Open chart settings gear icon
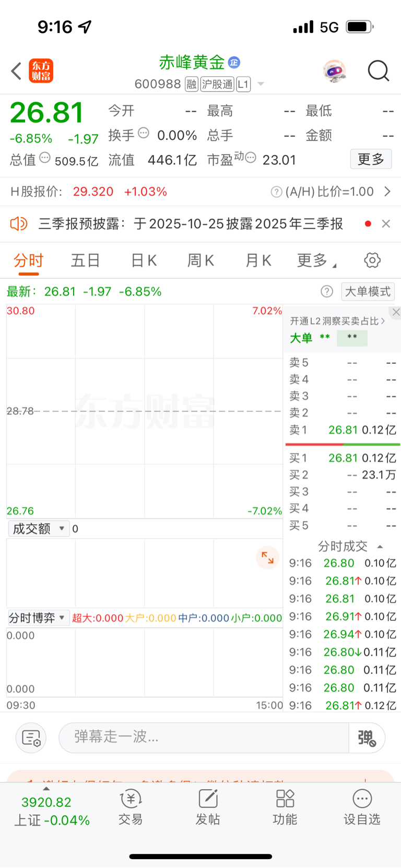 point(372,260)
